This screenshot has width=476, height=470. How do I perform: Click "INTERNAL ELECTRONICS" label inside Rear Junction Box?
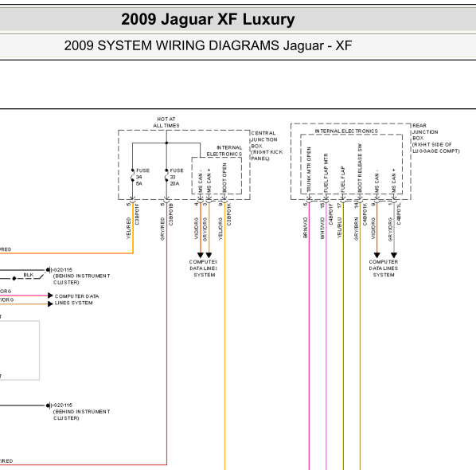pos(346,131)
